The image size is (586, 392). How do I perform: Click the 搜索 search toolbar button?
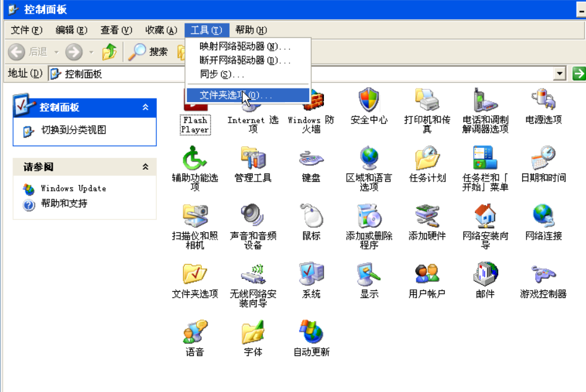pyautogui.click(x=148, y=51)
